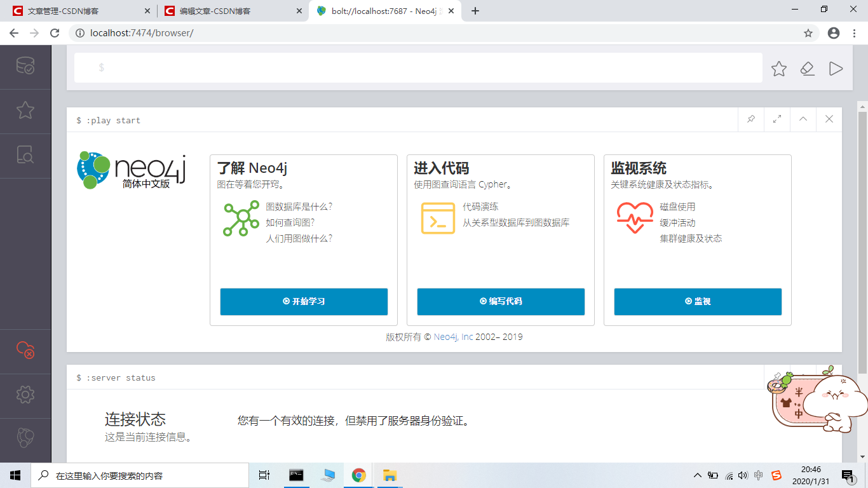Screen dimensions: 868x488
Task: Click the red heartbeat monitor icon
Action: click(x=635, y=218)
